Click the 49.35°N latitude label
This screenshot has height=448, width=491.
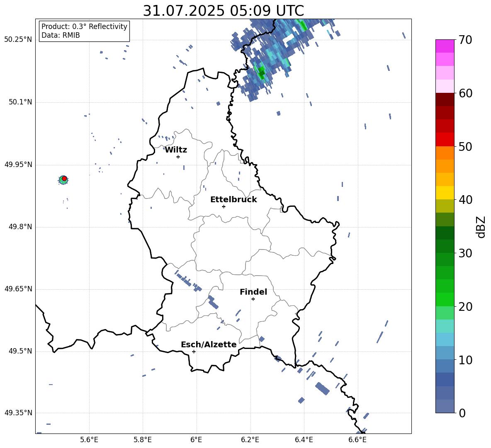(18, 413)
